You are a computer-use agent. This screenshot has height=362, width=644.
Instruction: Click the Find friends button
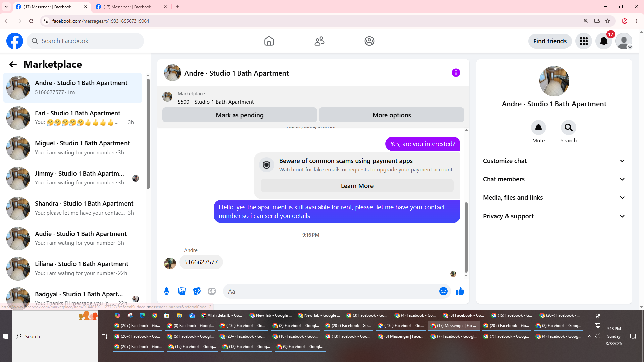tap(550, 41)
